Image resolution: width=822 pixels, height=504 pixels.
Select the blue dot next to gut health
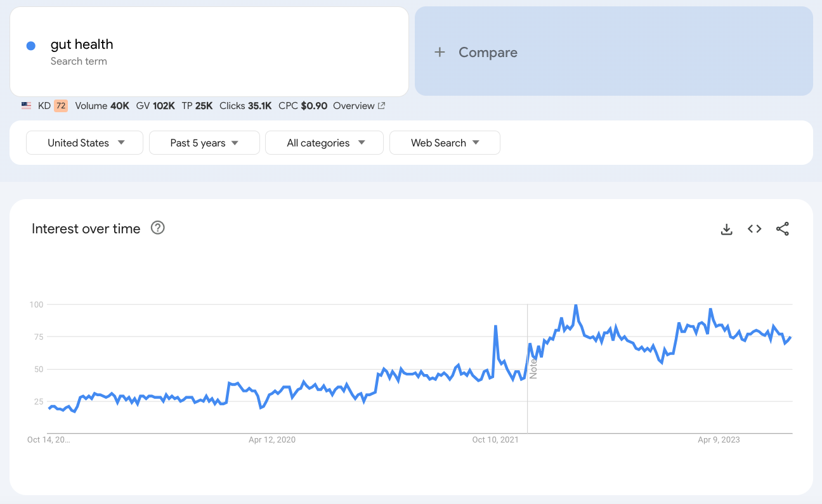point(30,44)
